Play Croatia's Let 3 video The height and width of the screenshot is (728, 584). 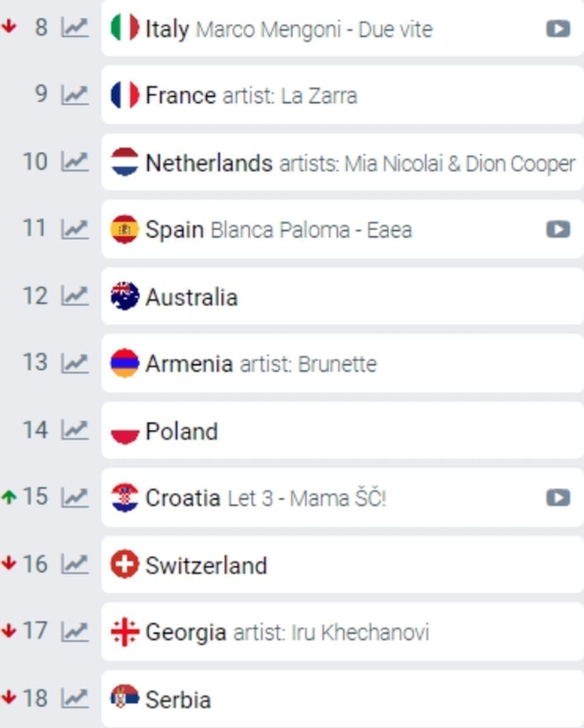coord(557,498)
